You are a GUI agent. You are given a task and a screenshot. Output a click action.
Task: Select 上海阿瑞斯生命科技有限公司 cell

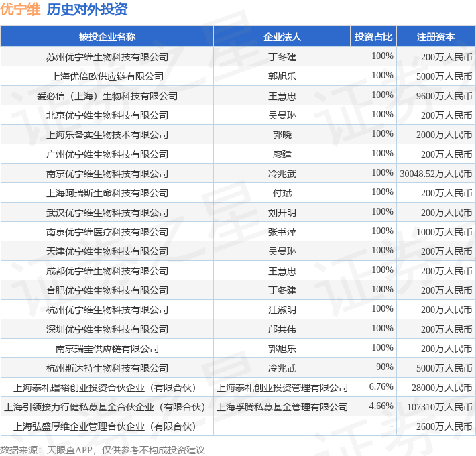tap(107, 193)
